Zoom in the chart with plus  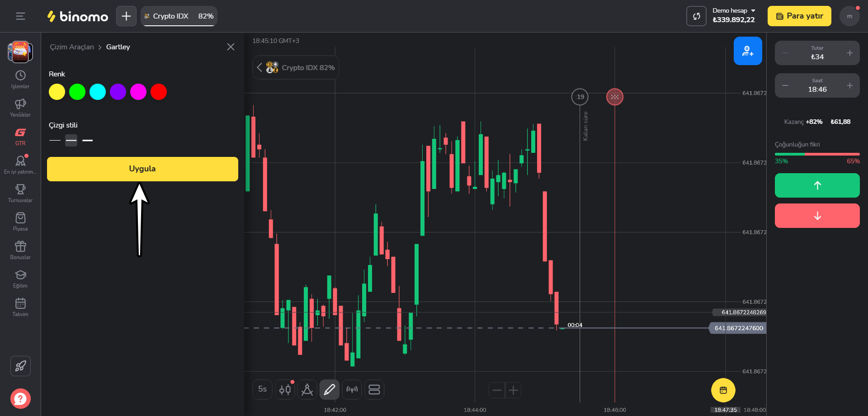[513, 390]
